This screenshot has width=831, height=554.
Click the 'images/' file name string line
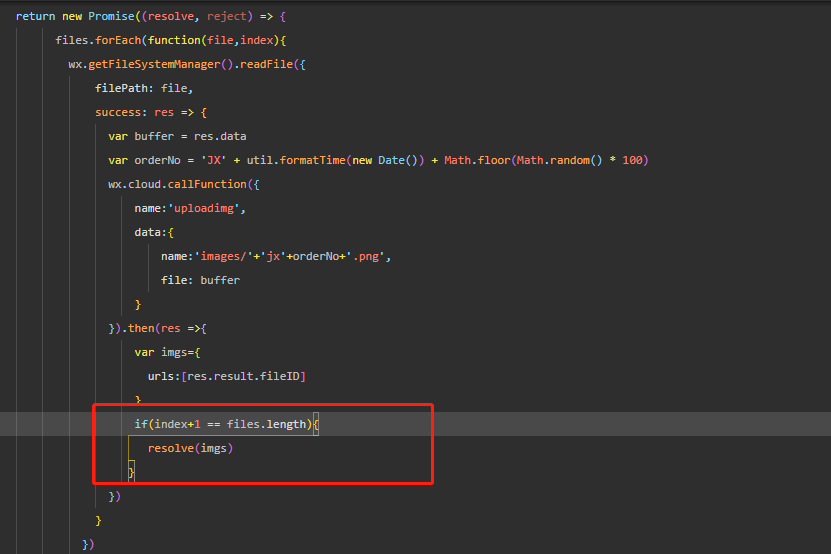pyautogui.click(x=276, y=257)
